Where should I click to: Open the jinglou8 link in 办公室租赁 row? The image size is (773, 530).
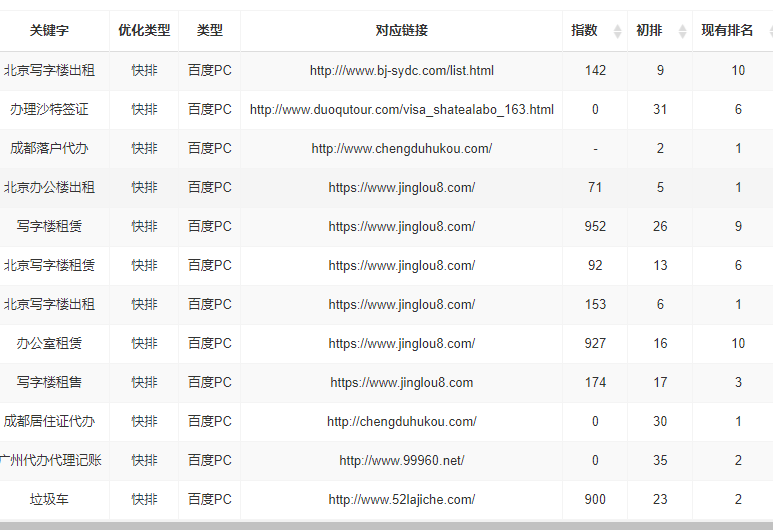pyautogui.click(x=401, y=344)
